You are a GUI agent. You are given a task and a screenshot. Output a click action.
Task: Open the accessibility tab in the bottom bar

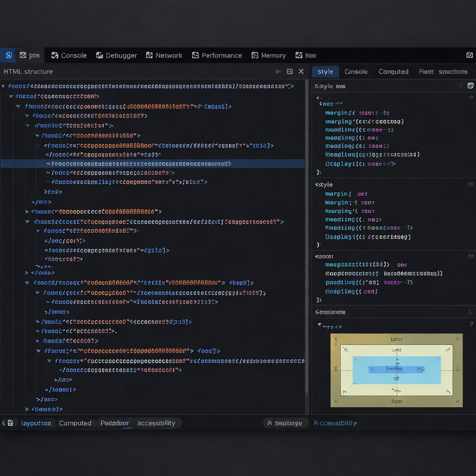(156, 423)
